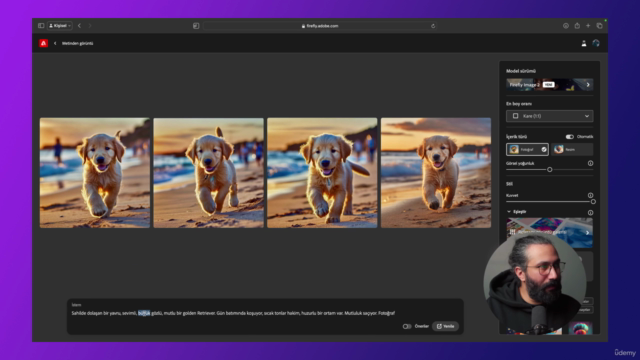The width and height of the screenshot is (640, 360).
Task: Open the Kişisel profile dropdown in Safari
Action: tap(60, 26)
